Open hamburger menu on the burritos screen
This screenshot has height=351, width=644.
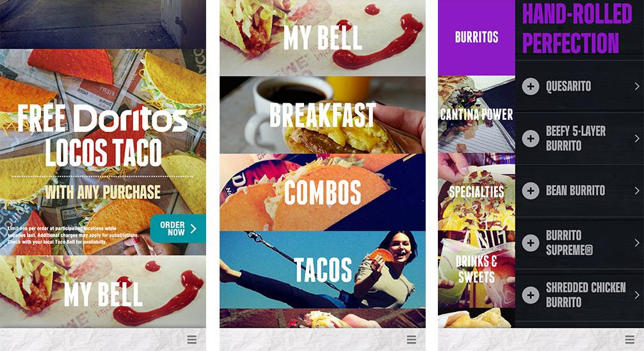pos(630,339)
